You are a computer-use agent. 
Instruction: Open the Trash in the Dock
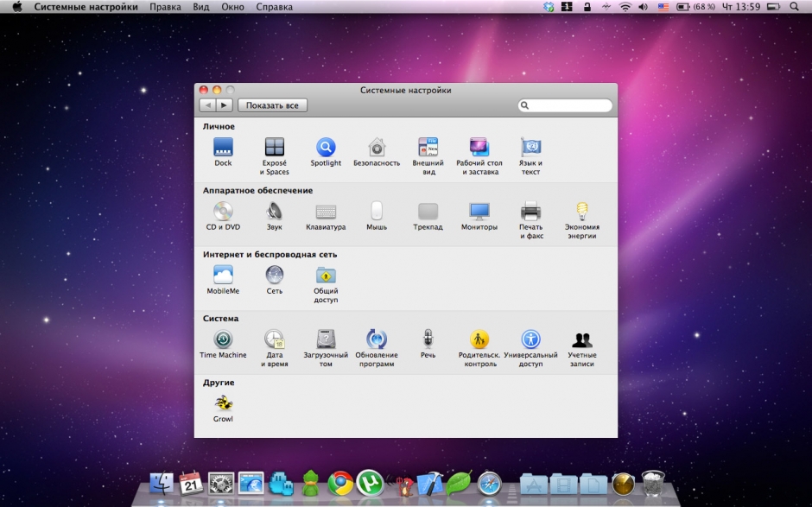point(653,484)
